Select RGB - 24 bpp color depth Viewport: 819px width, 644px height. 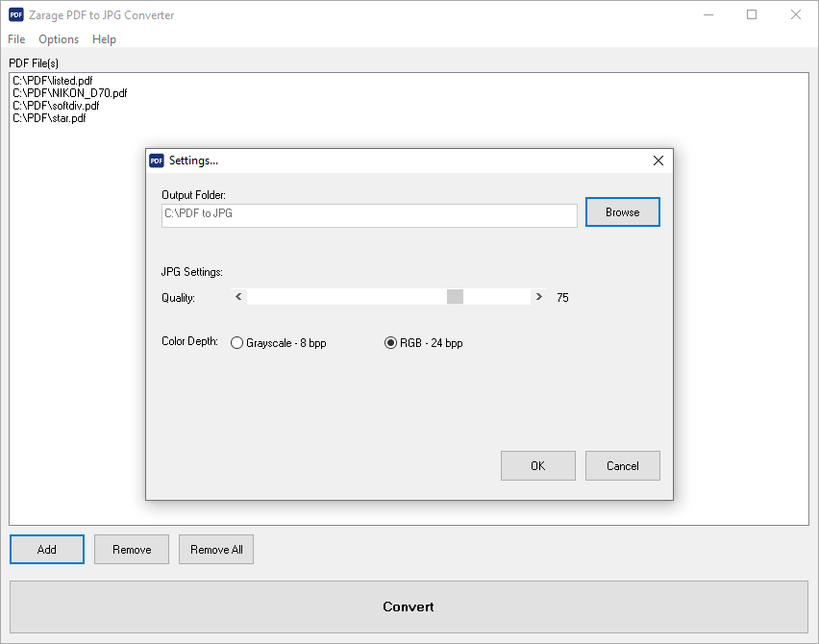[x=424, y=342]
